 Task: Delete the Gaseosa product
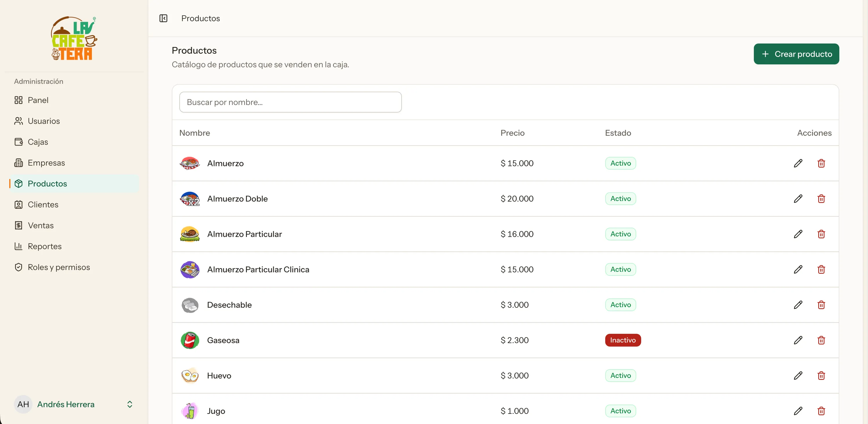click(x=821, y=340)
